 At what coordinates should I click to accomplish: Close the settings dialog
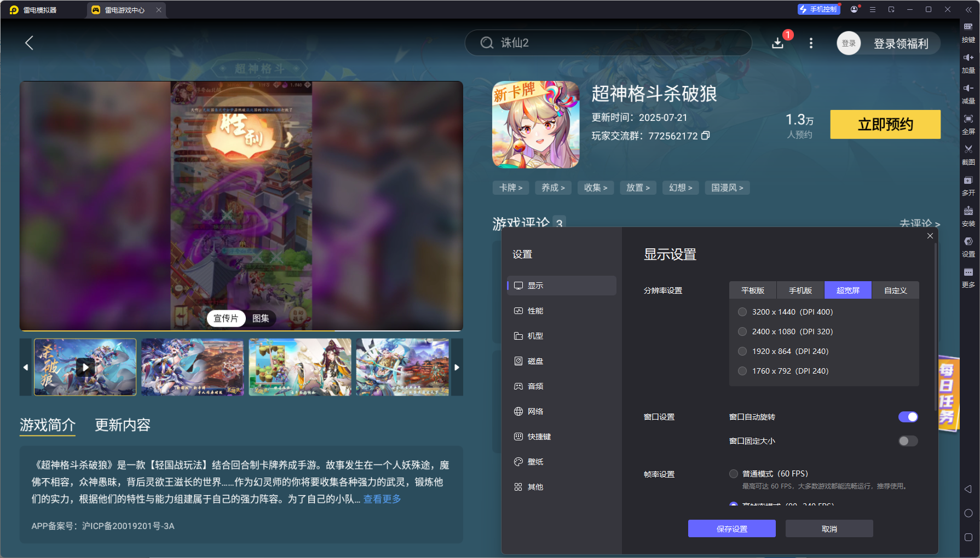pos(930,236)
